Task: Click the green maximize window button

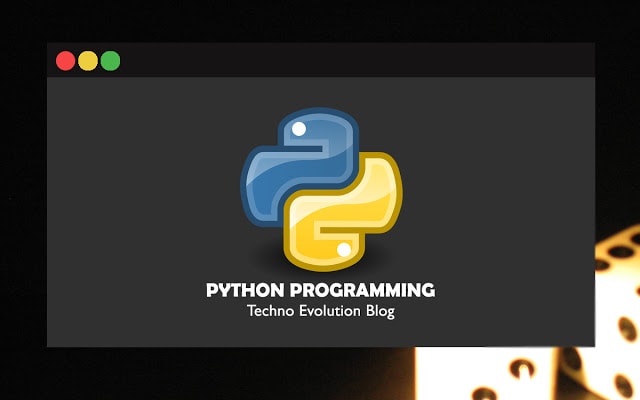Action: click(x=110, y=61)
